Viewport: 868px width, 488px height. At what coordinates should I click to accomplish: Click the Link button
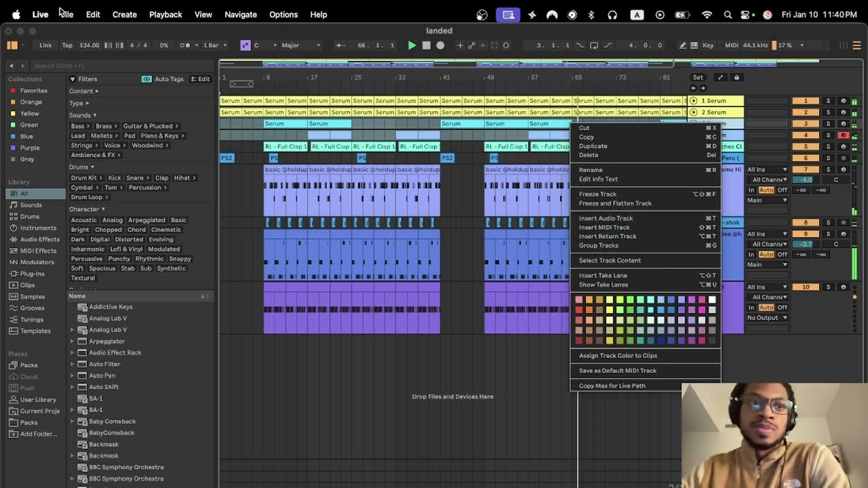pyautogui.click(x=45, y=45)
